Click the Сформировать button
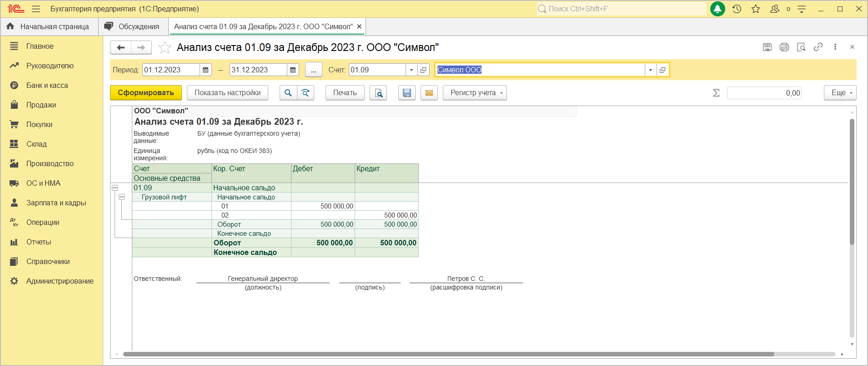 (146, 93)
